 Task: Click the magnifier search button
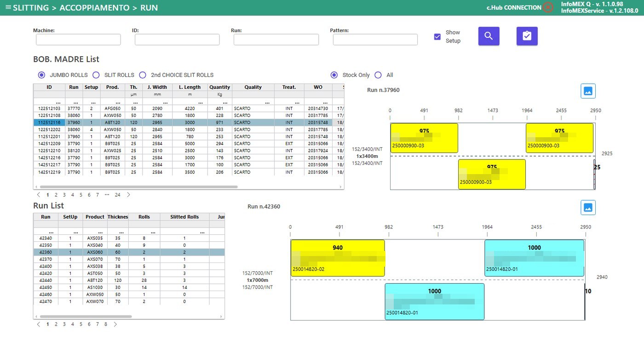[x=489, y=36]
